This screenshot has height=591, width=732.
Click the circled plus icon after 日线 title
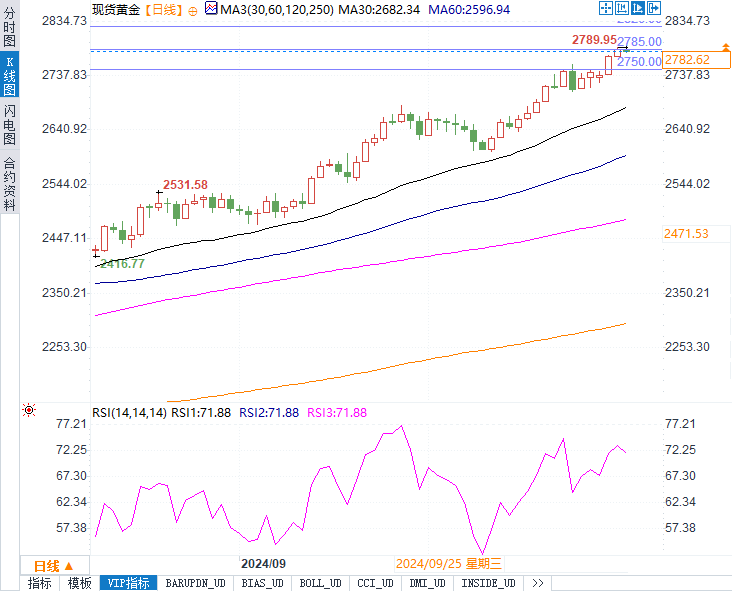pos(192,9)
